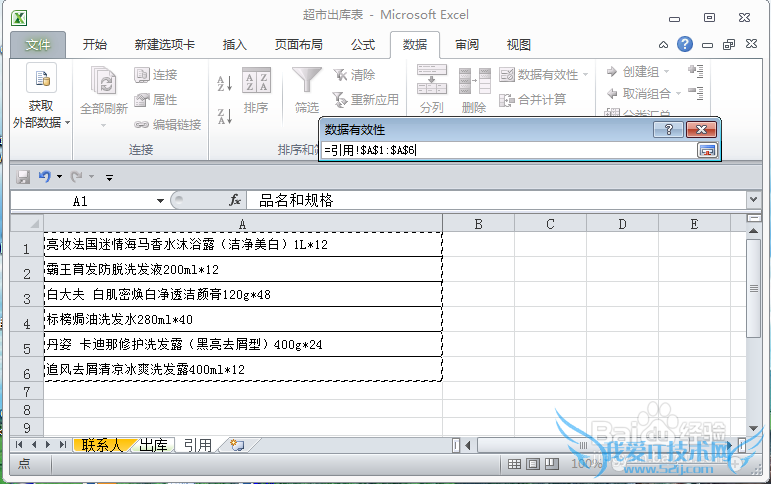This screenshot has height=484, width=771.
Task: Click the Select All corner button
Action: (28, 224)
